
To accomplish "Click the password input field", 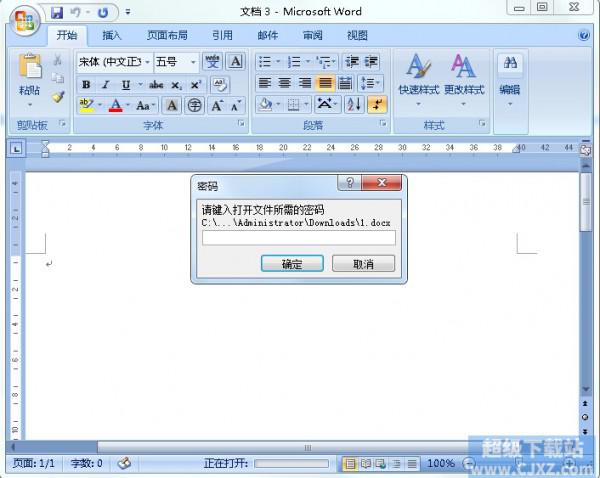I will pyautogui.click(x=299, y=238).
